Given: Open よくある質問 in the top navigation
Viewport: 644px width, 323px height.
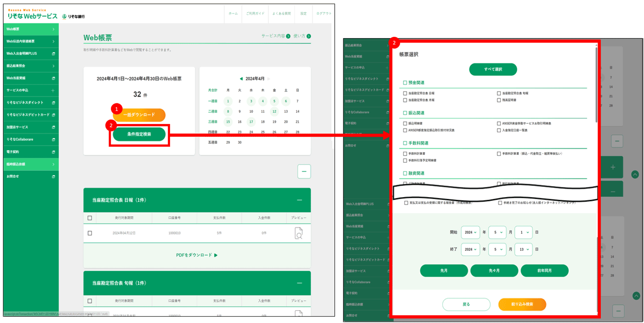Looking at the screenshot, I should 281,14.
